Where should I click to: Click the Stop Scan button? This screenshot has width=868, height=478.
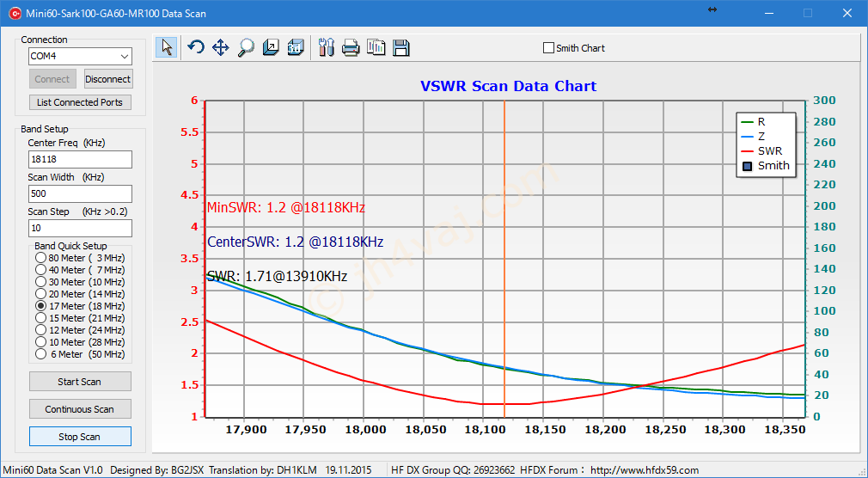[80, 437]
